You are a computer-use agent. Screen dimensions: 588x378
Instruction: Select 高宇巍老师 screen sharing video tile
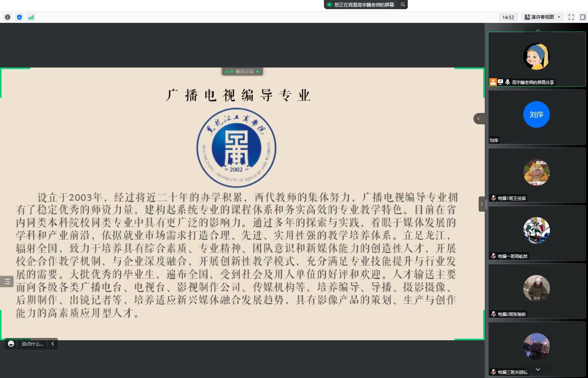coord(537,59)
